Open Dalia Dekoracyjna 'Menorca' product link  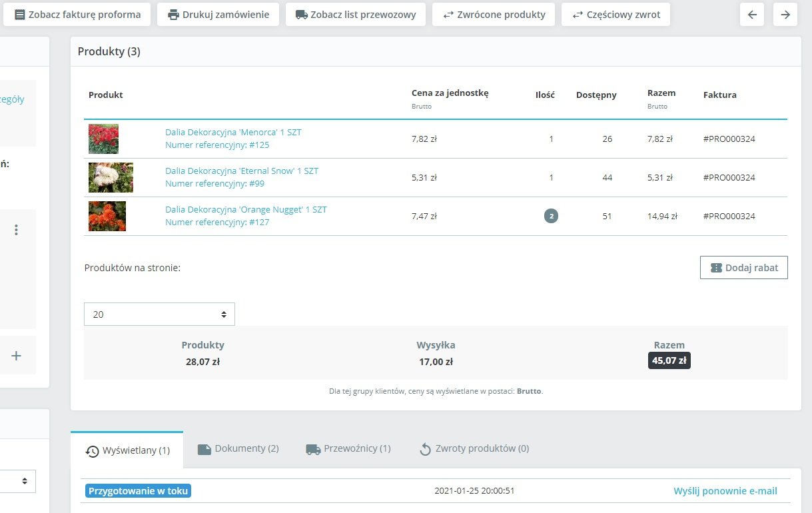tap(233, 132)
